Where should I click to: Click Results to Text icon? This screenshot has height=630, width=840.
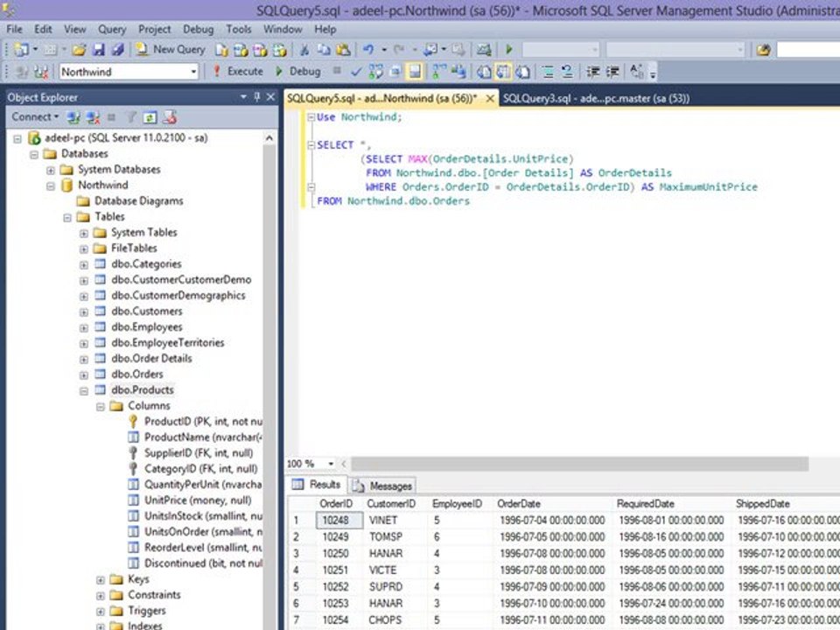[484, 71]
